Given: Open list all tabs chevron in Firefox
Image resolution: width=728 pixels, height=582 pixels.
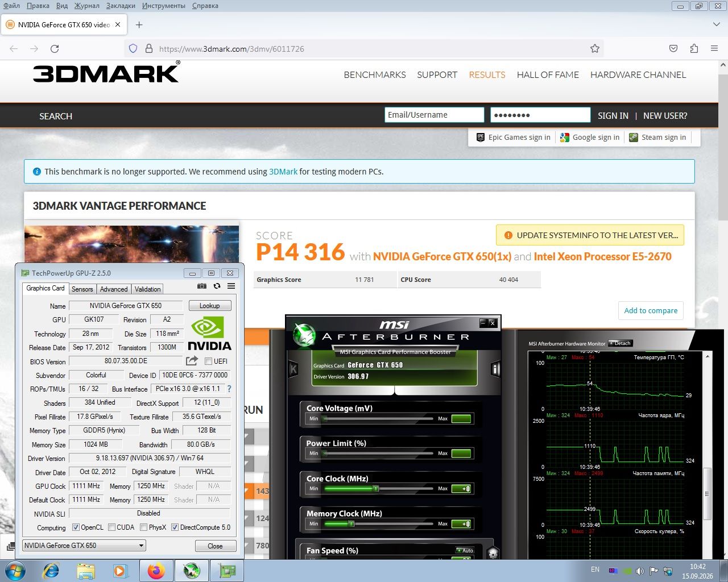Looking at the screenshot, I should click(716, 24).
